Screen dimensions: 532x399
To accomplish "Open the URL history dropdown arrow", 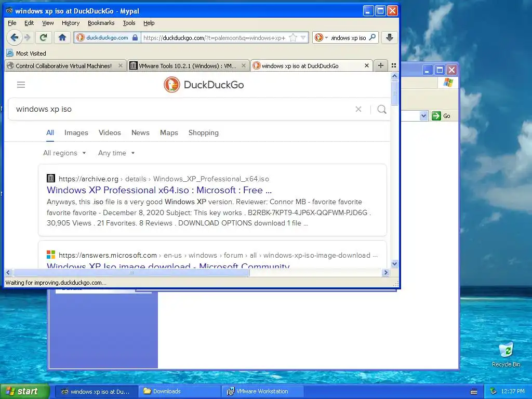I will 303,37.
